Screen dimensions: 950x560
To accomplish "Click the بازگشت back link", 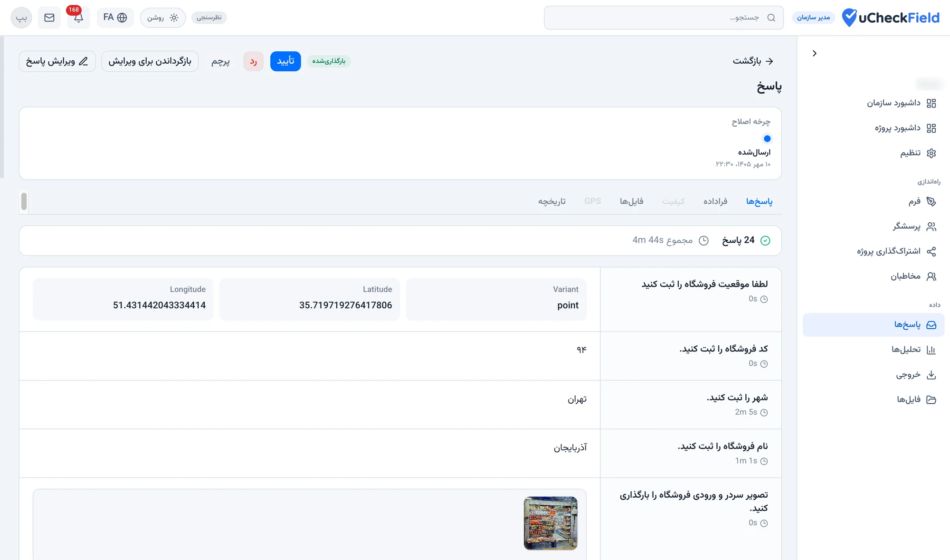I will click(753, 61).
